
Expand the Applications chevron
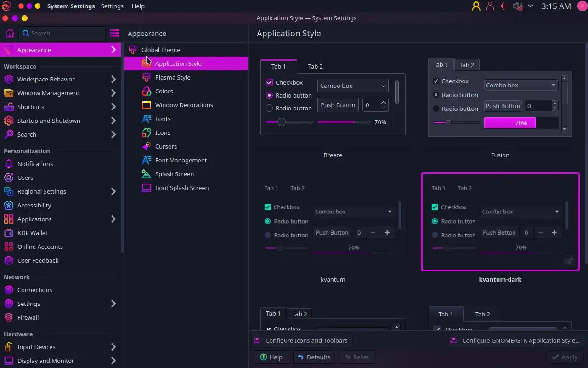coord(113,219)
